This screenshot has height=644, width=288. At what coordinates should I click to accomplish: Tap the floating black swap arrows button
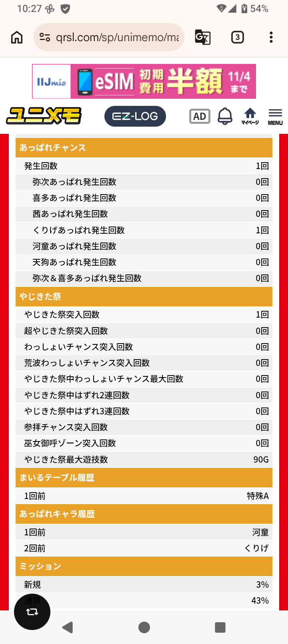point(32,612)
